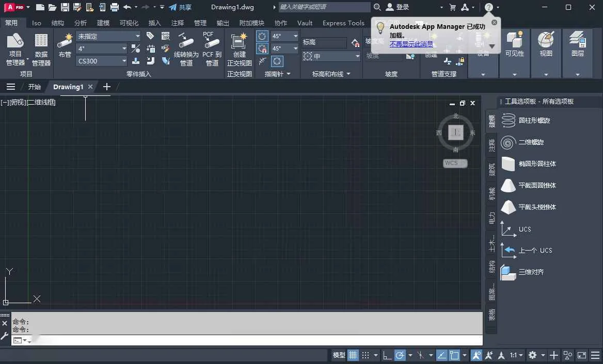This screenshot has height=364, width=603.
Task: Open the upper 45° compass dropdown
Action: pos(284,36)
